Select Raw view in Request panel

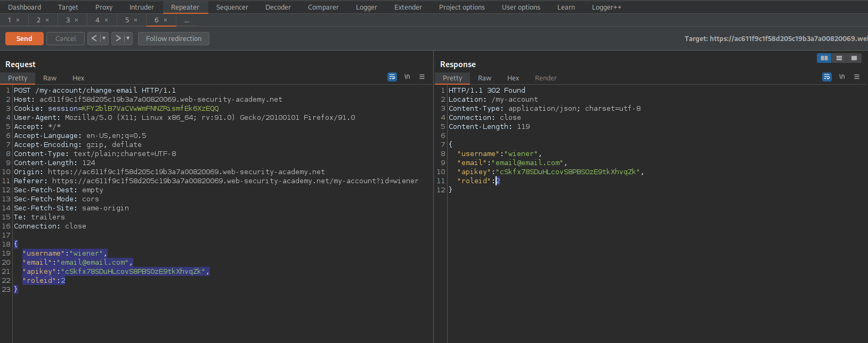50,78
